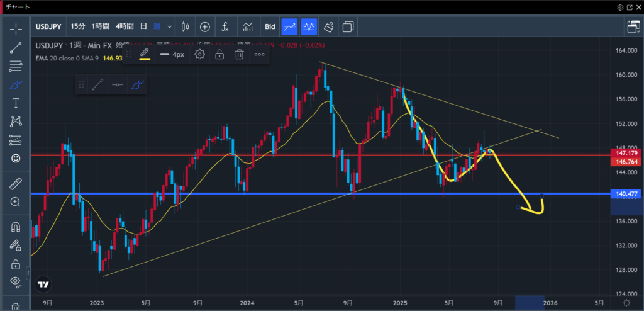The width and height of the screenshot is (644, 311).
Task: Select brush in small floating toolbar
Action: [x=137, y=85]
